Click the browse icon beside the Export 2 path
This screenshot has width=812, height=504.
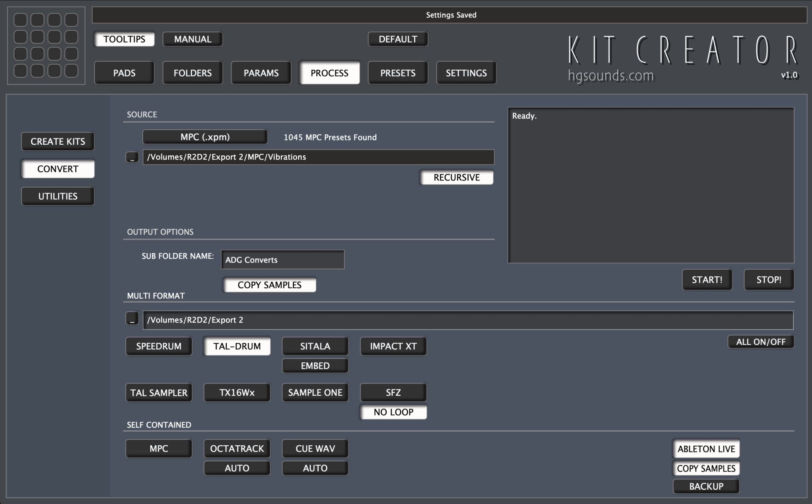(131, 320)
